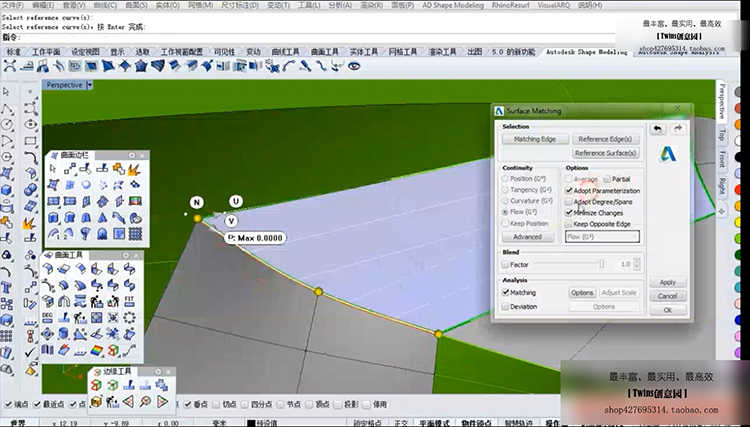This screenshot has height=427, width=750.
Task: Toggle Adapt Parameterization checkbox
Action: click(570, 190)
